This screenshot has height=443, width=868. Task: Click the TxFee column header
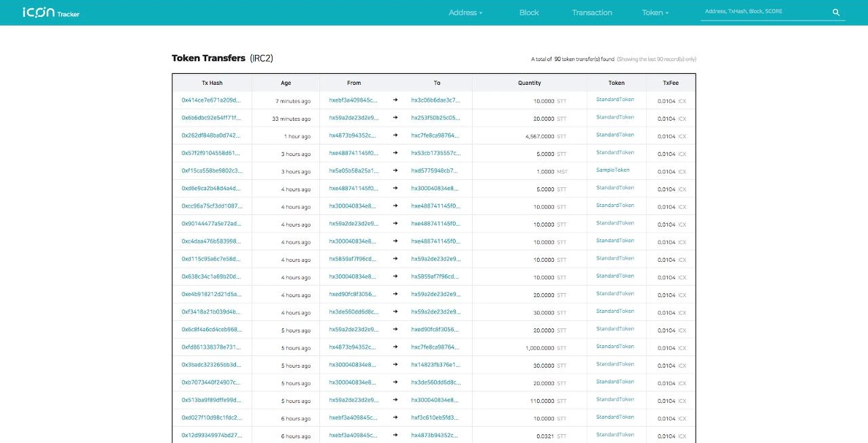tap(671, 83)
